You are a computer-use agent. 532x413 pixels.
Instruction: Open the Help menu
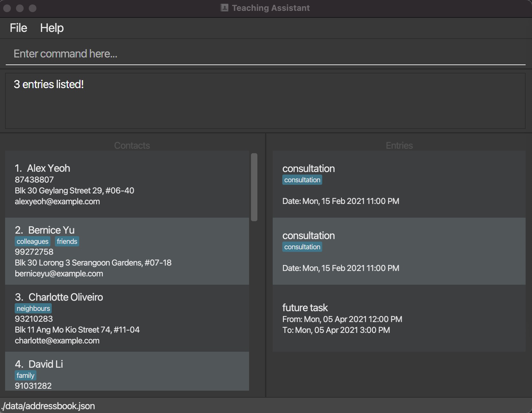(x=52, y=28)
